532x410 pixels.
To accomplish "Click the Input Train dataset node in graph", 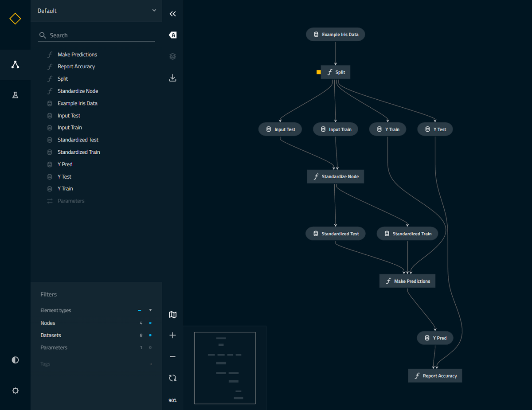I will point(335,129).
